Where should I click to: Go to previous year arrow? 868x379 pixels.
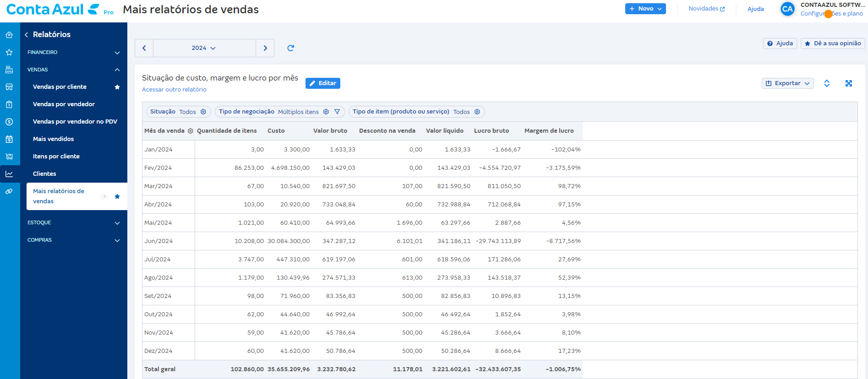[x=144, y=48]
